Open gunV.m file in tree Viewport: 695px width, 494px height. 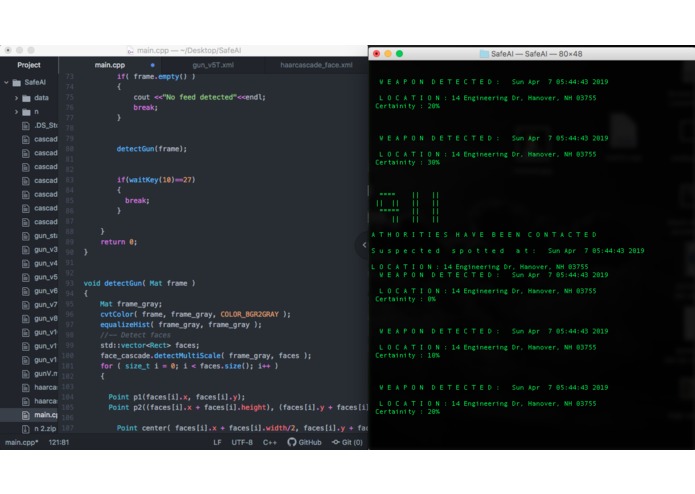(x=46, y=373)
